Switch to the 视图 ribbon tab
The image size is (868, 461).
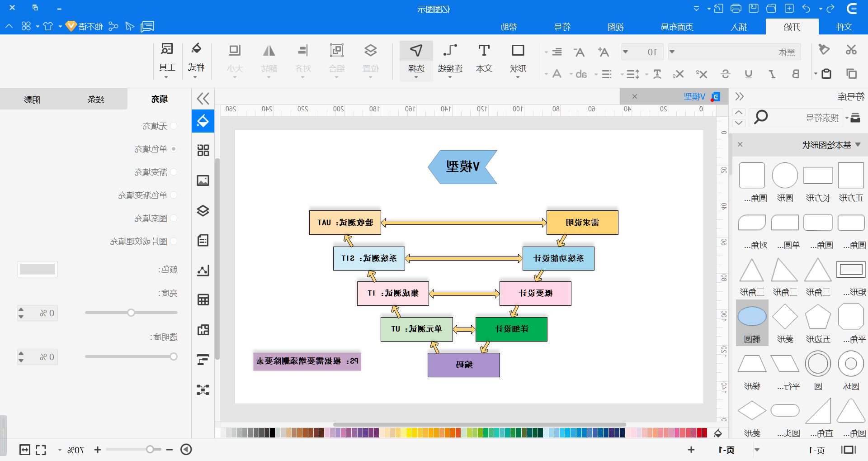[x=615, y=27]
